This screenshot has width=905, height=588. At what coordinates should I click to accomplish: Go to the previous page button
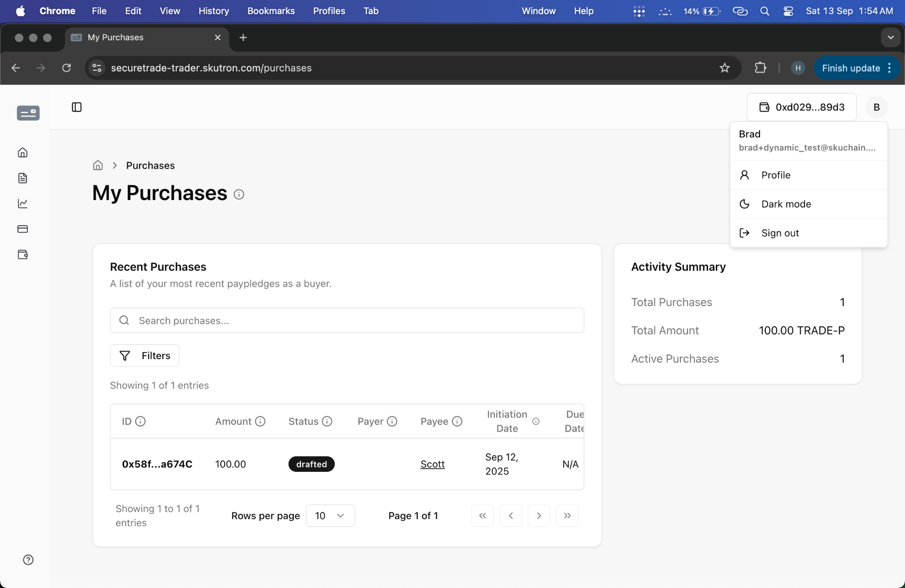[511, 516]
